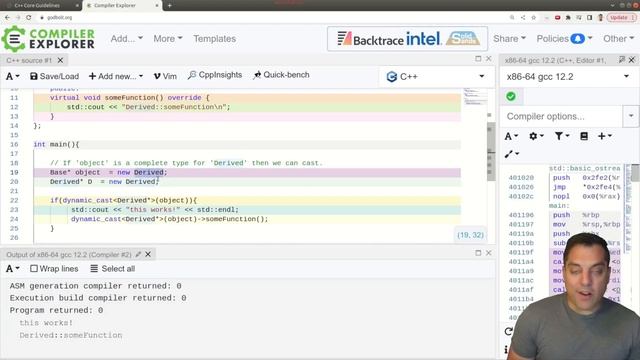640x360 pixels.
Task: Click the Compiler Explorer logo
Action: pyautogui.click(x=48, y=39)
